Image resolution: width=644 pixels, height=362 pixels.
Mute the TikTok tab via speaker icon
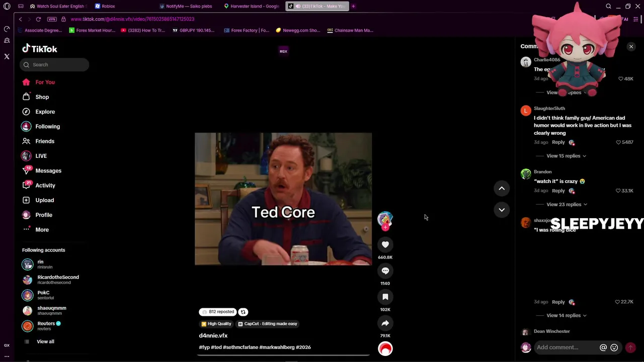[x=298, y=6]
